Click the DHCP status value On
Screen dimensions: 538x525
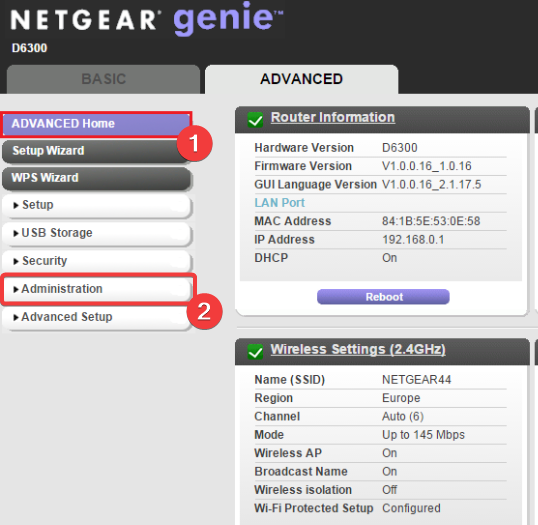pos(389,258)
